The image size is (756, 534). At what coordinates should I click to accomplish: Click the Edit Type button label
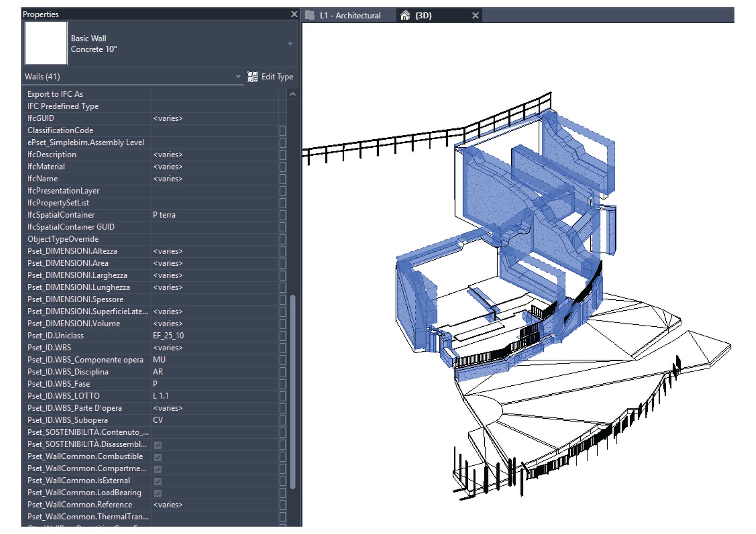click(x=277, y=76)
